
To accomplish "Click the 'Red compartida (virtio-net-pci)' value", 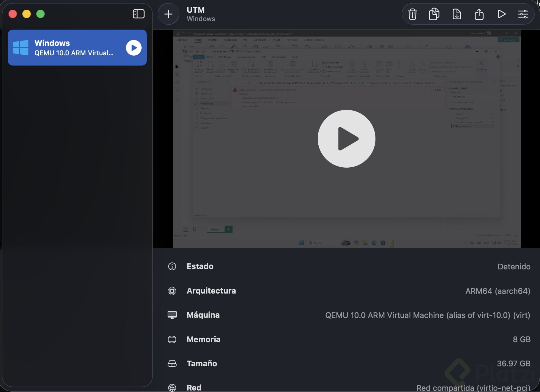I will [473, 388].
